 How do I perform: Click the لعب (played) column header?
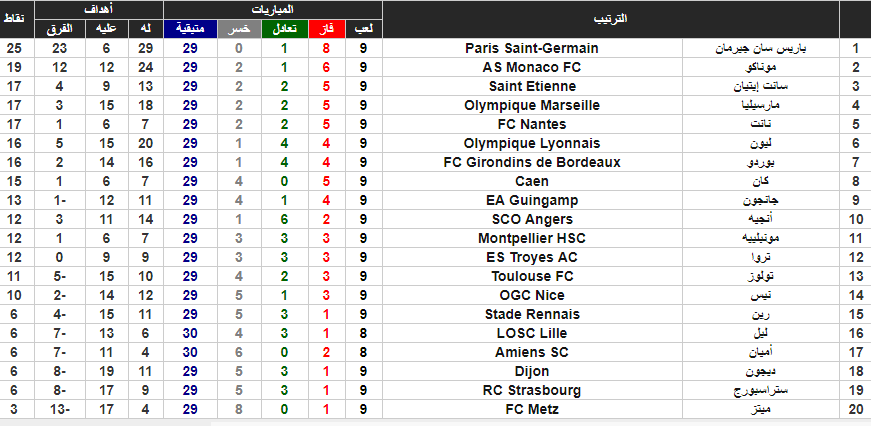(x=363, y=29)
